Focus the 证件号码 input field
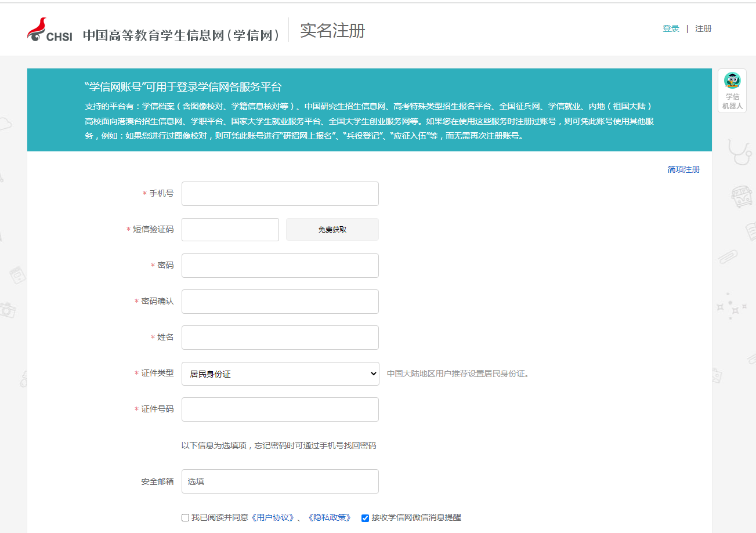 [280, 409]
